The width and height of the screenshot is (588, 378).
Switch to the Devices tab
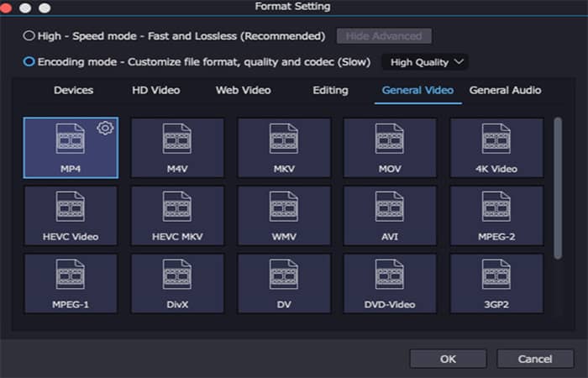pyautogui.click(x=74, y=91)
